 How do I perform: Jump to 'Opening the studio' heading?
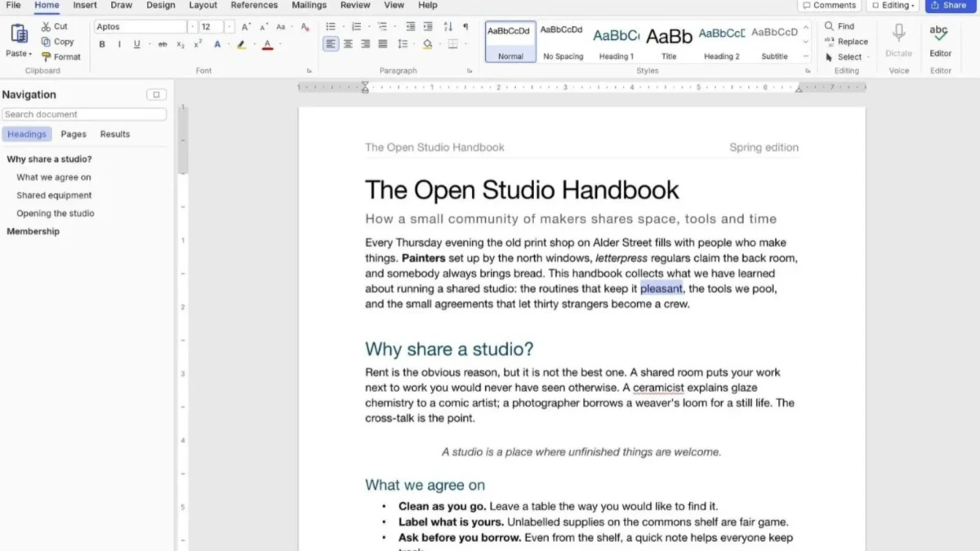[x=56, y=213]
